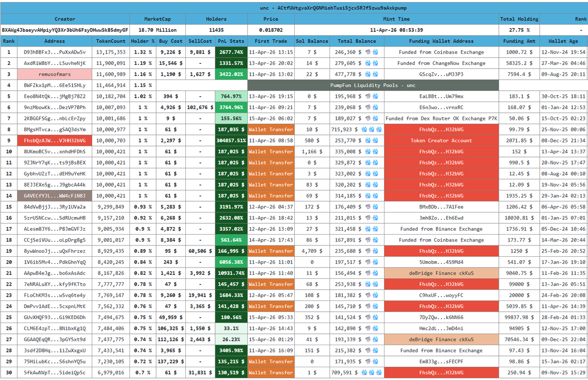Click the shark icon beside 167,891 $ balance
The image size is (588, 380).
(368, 240)
